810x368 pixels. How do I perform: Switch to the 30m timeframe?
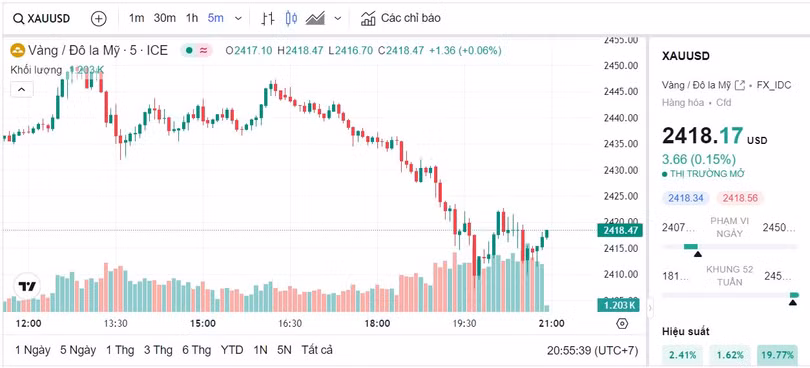164,18
